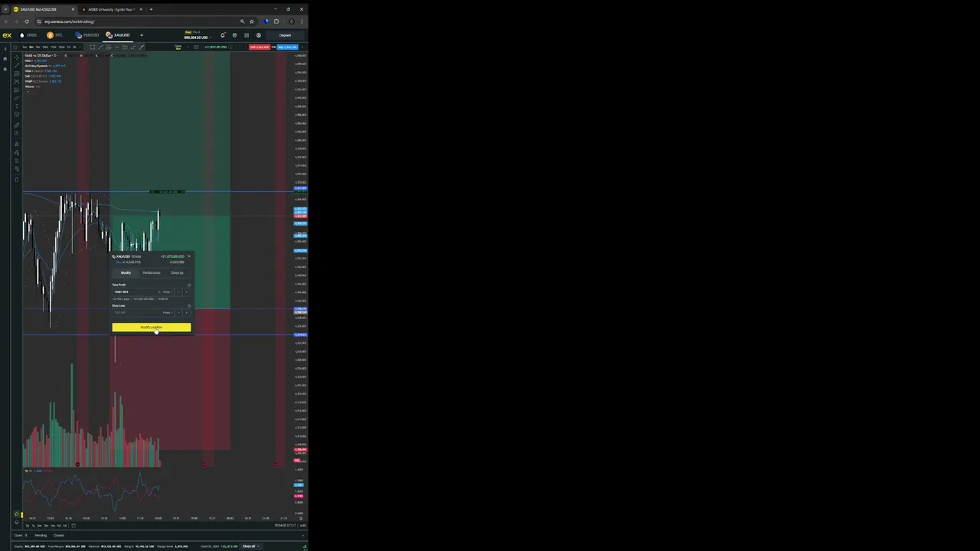Open the price alerts alarm icon

pos(235,35)
